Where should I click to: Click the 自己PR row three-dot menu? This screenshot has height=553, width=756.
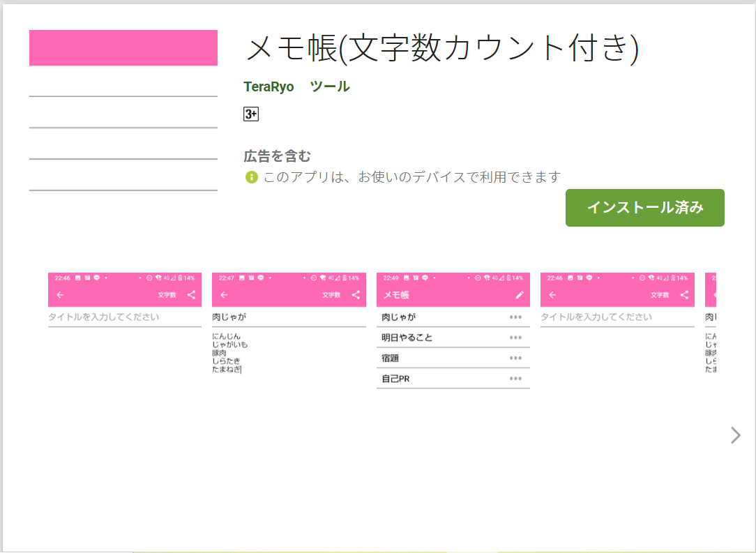coord(515,379)
